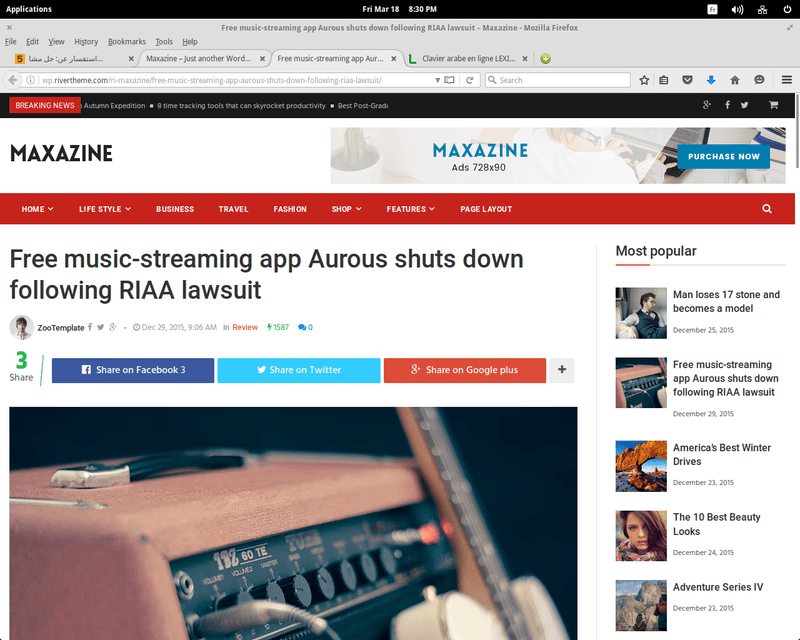Expand the FEATURES dropdown menu
This screenshot has width=800, height=640.
pyautogui.click(x=410, y=209)
